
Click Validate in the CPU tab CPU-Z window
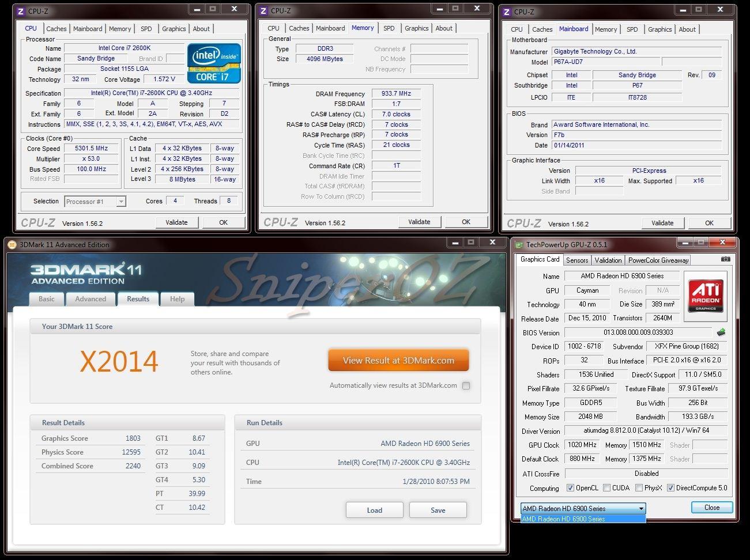pos(177,222)
